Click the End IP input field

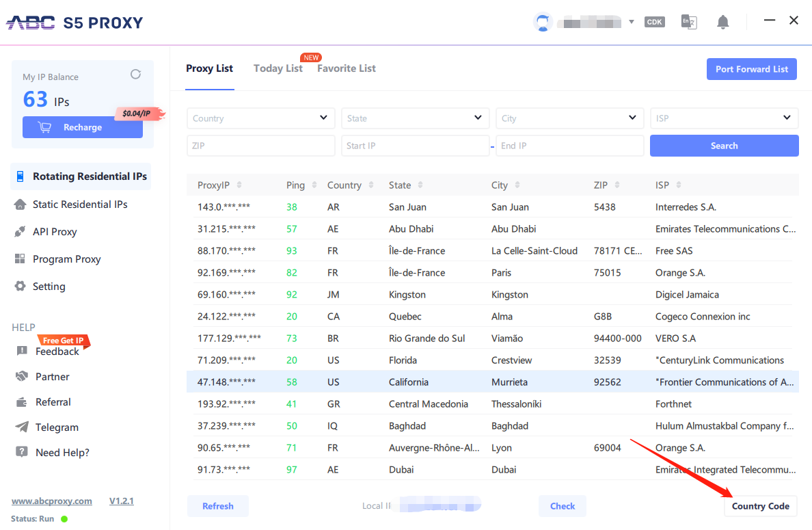(569, 146)
